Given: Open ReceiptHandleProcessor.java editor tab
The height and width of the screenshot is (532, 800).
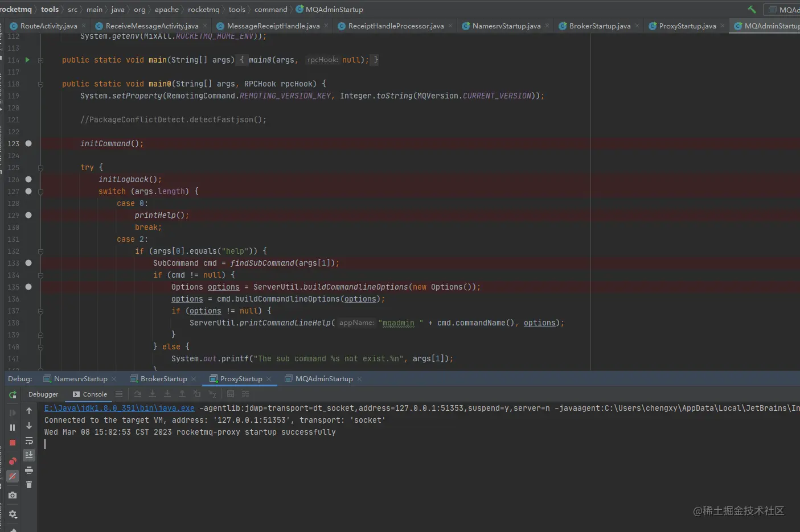Looking at the screenshot, I should coord(396,26).
